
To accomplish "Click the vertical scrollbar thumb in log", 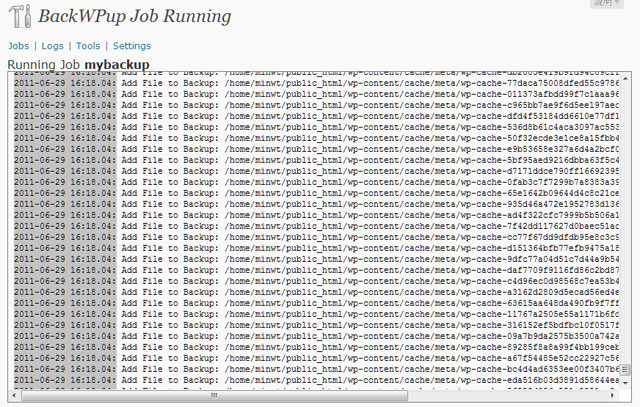I will pyautogui.click(x=625, y=370).
